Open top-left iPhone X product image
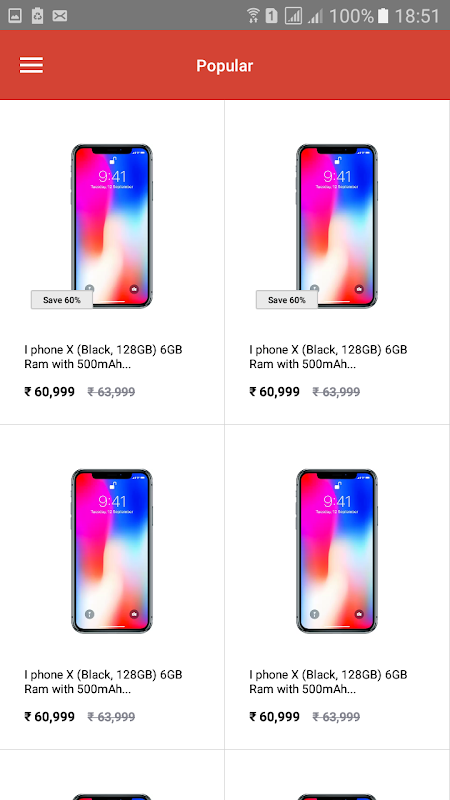This screenshot has height=800, width=450. click(x=112, y=226)
